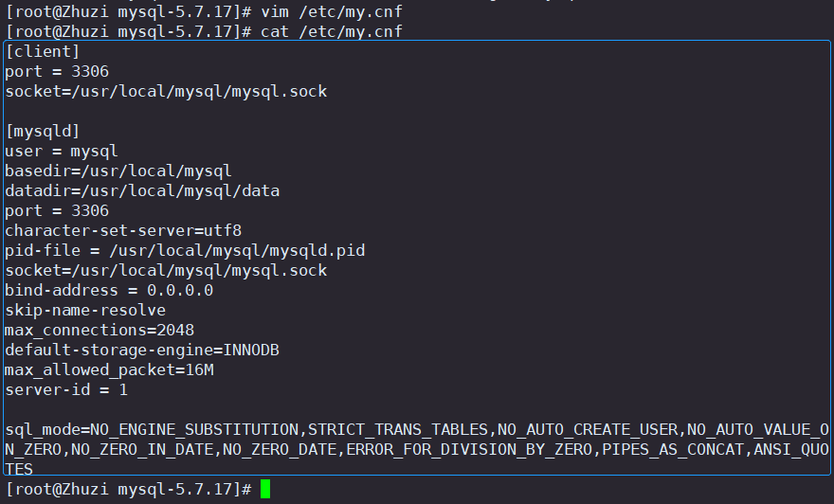Viewport: 834px width, 504px height.
Task: Click the character-set-server=utf8 line
Action: [x=123, y=231]
